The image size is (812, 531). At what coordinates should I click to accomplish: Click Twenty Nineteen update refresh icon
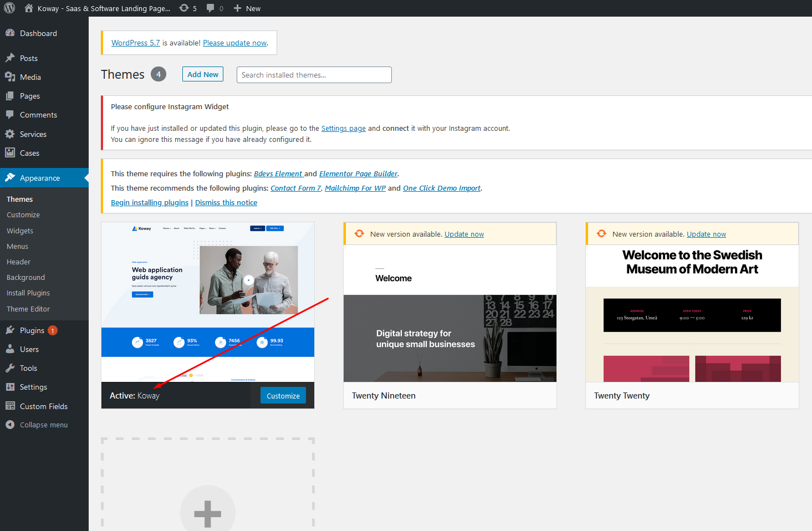tap(359, 234)
